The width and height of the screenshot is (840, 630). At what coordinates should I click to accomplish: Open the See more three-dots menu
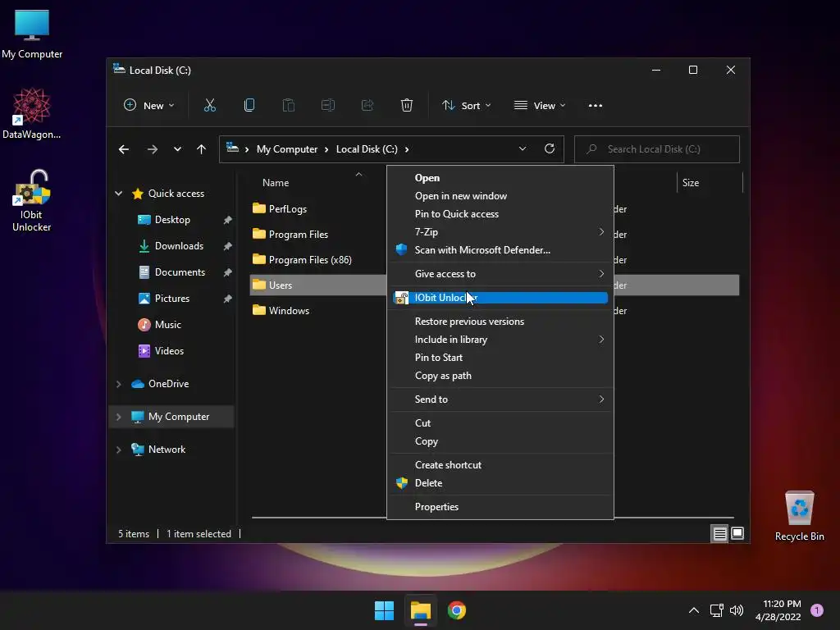pos(596,106)
